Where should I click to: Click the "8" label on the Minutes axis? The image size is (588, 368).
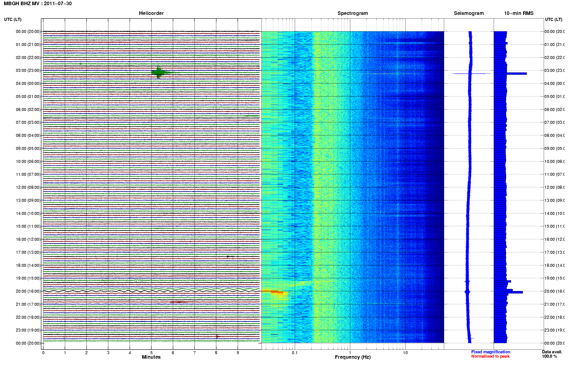(x=216, y=353)
